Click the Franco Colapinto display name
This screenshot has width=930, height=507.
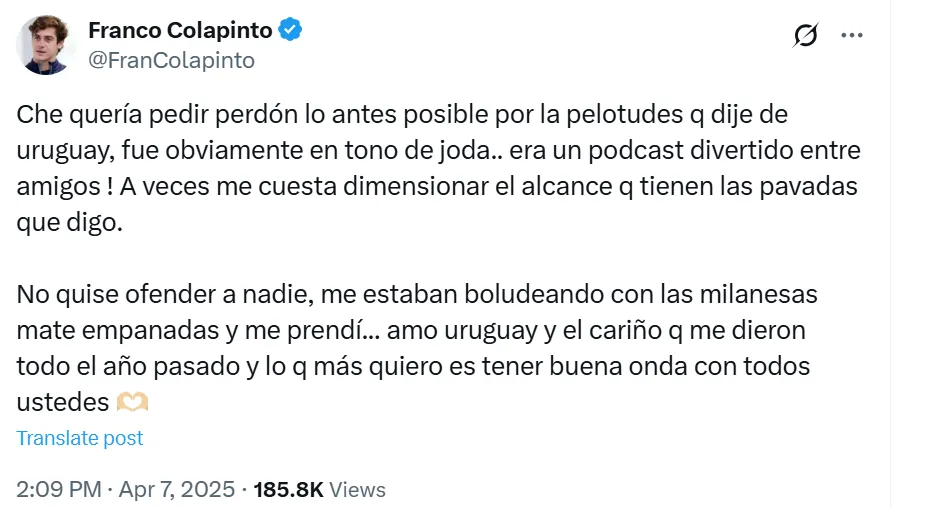181,30
